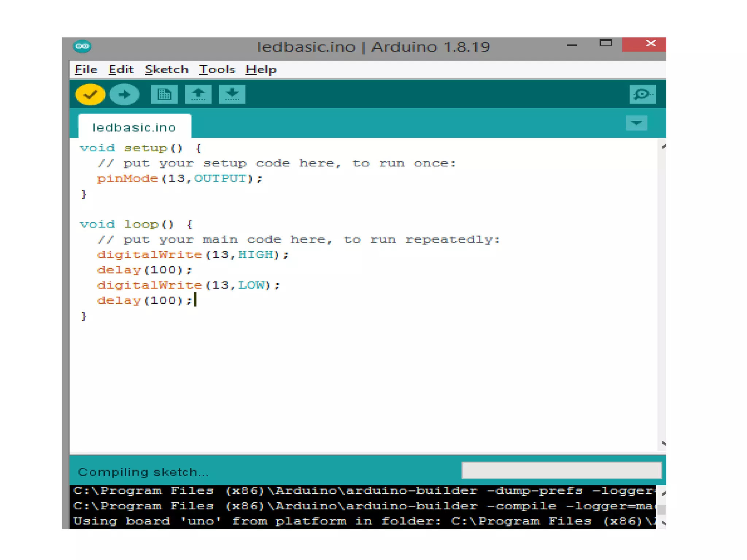The height and width of the screenshot is (560, 747).
Task: Click the Arduino logo in title bar
Action: tap(82, 46)
